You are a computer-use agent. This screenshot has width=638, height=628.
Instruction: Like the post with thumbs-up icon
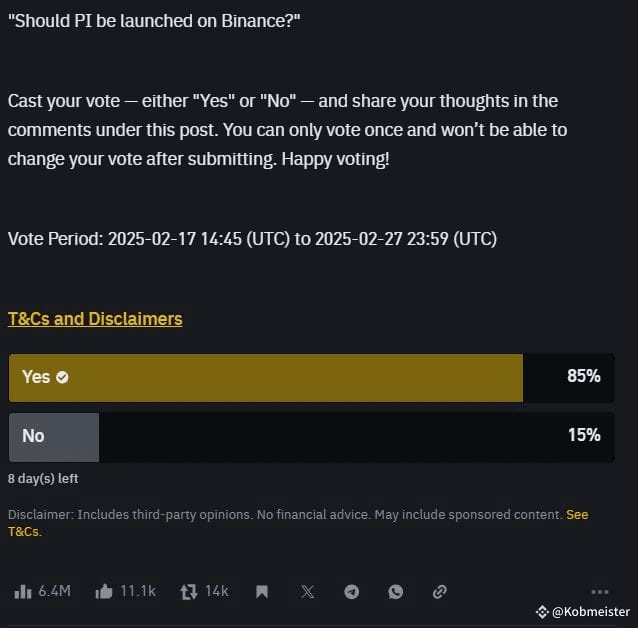tap(104, 591)
